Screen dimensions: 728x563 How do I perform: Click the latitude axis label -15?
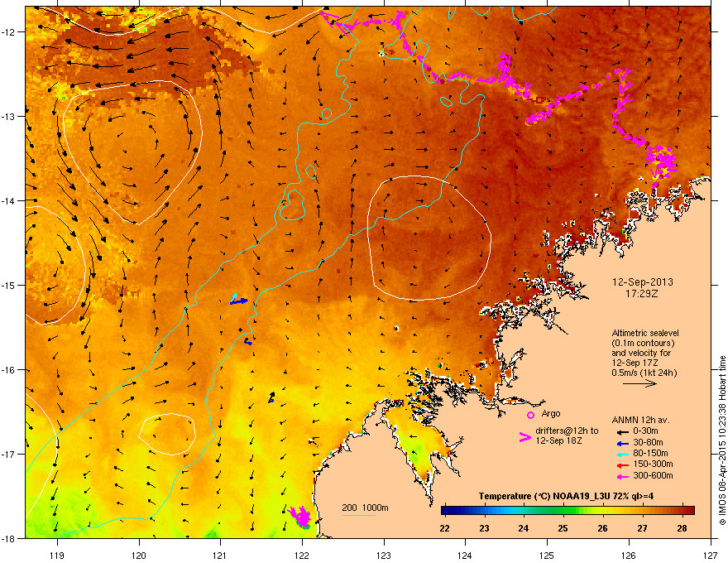pyautogui.click(x=8, y=285)
